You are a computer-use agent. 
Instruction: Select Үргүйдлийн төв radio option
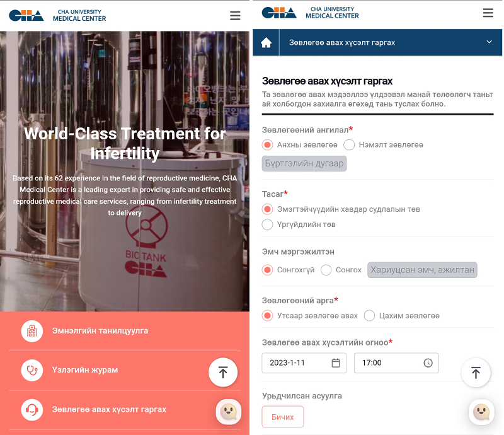click(267, 224)
